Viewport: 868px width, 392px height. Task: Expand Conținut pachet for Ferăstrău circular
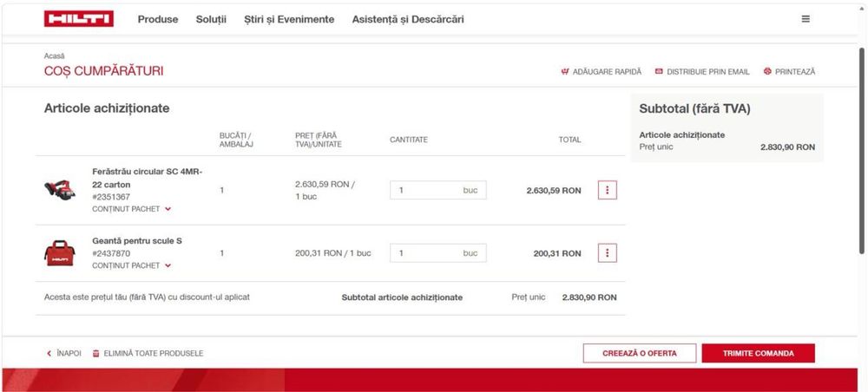tap(132, 209)
